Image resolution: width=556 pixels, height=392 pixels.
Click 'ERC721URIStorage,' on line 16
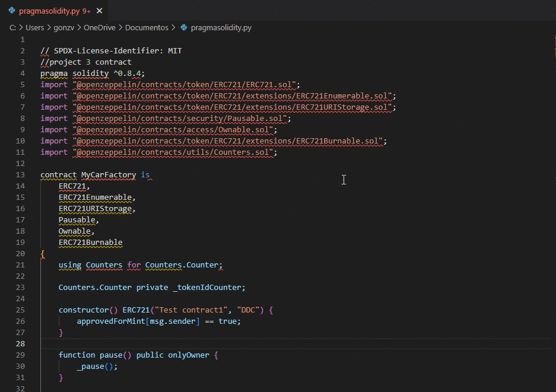(97, 209)
